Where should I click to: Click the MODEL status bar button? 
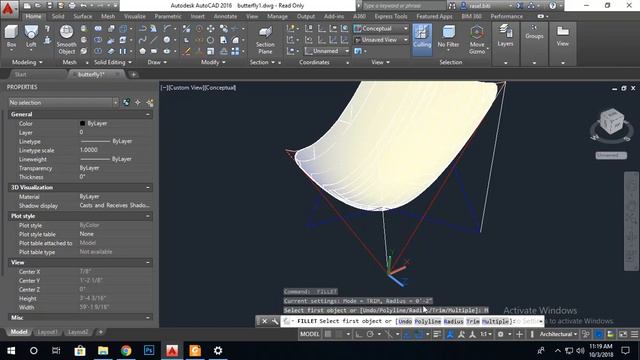pyautogui.click(x=310, y=334)
